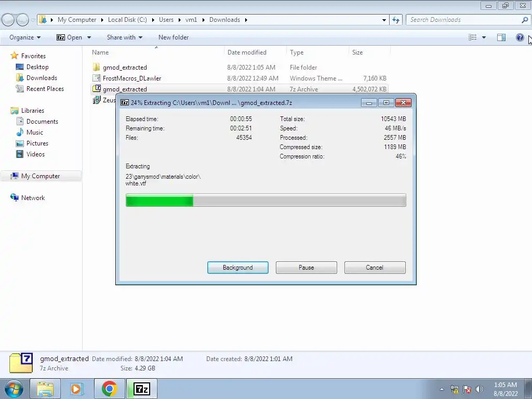Open Network in the navigation pane
This screenshot has height=399, width=532.
[33, 197]
